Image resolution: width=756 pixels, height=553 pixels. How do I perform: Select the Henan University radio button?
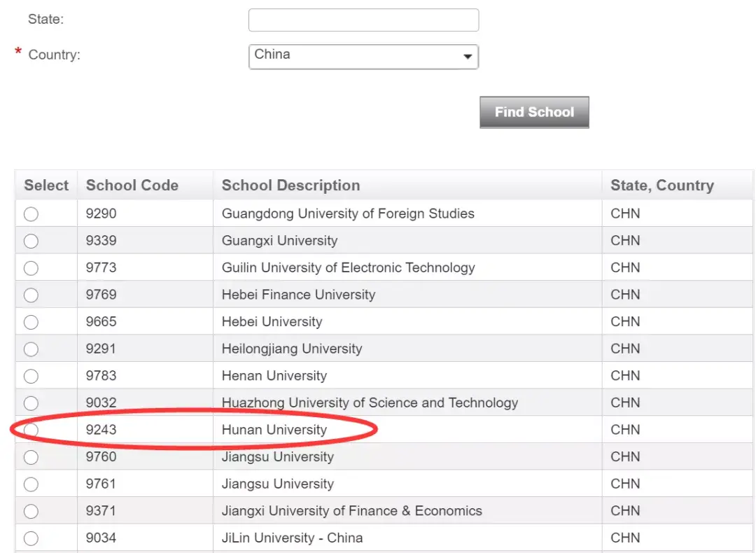pyautogui.click(x=31, y=377)
